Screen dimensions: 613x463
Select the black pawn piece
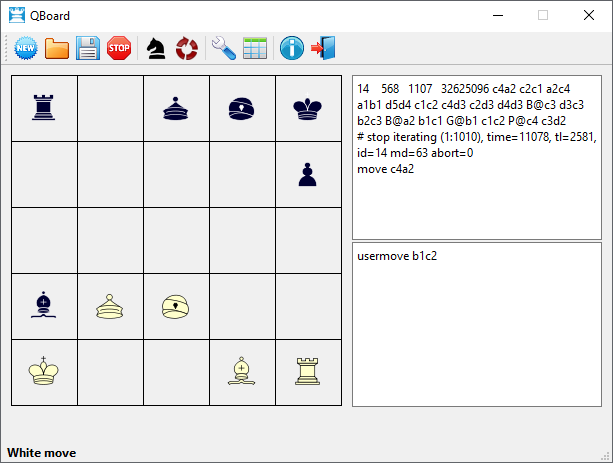pos(307,174)
